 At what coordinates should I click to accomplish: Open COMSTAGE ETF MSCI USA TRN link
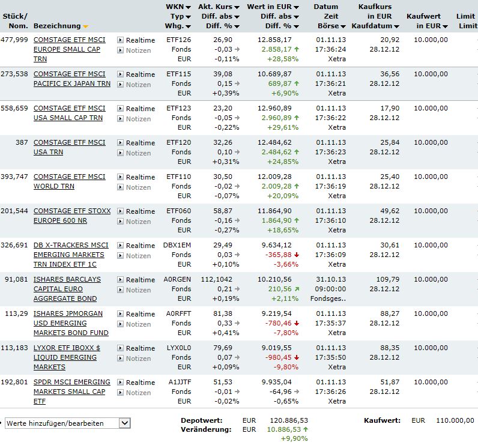[70, 147]
